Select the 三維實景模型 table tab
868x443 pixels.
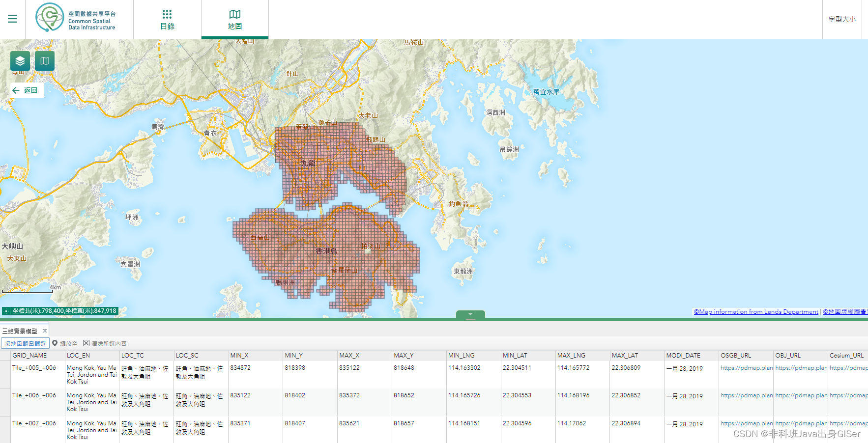(x=20, y=331)
